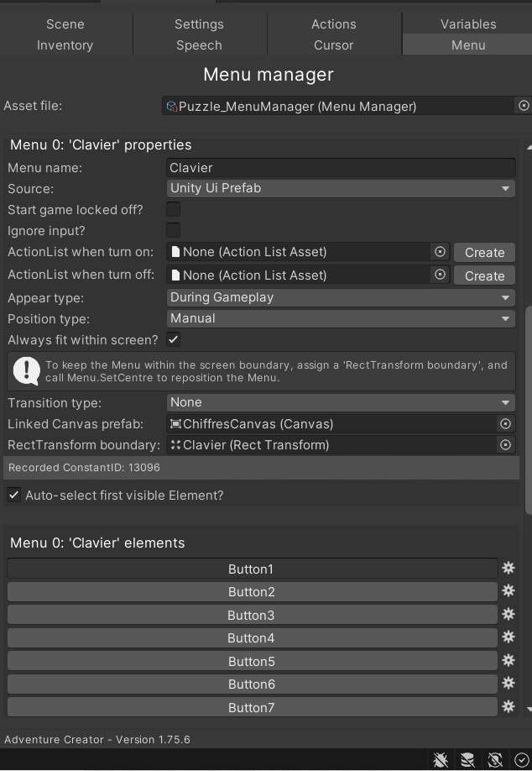Open picker for ActionList when turn on

pyautogui.click(x=441, y=252)
